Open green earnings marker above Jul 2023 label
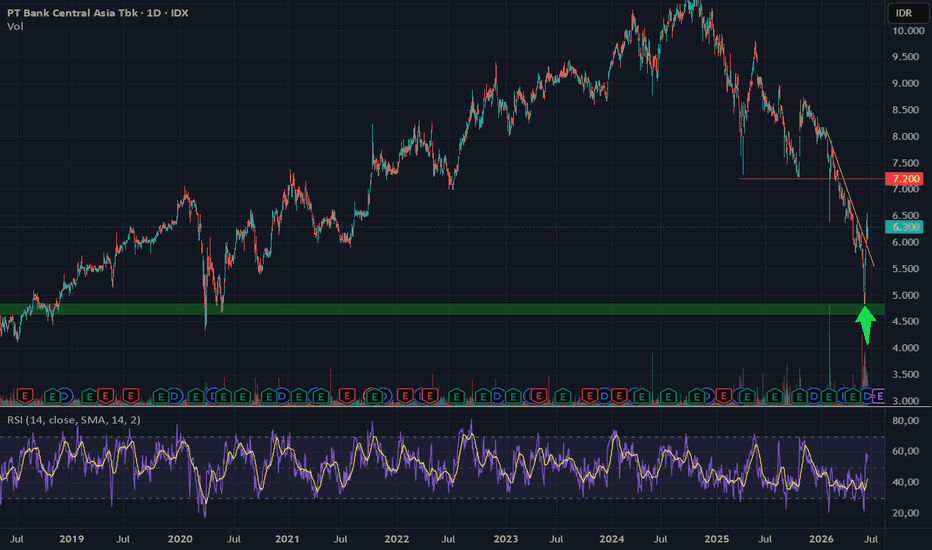932x550 pixels. coord(562,396)
